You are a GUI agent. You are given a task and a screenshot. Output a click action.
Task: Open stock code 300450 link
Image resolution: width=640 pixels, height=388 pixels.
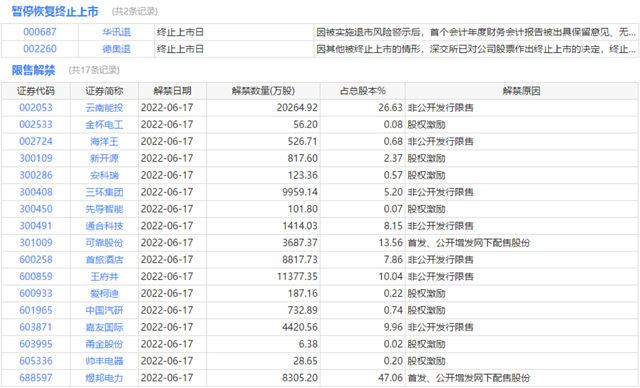pyautogui.click(x=36, y=209)
